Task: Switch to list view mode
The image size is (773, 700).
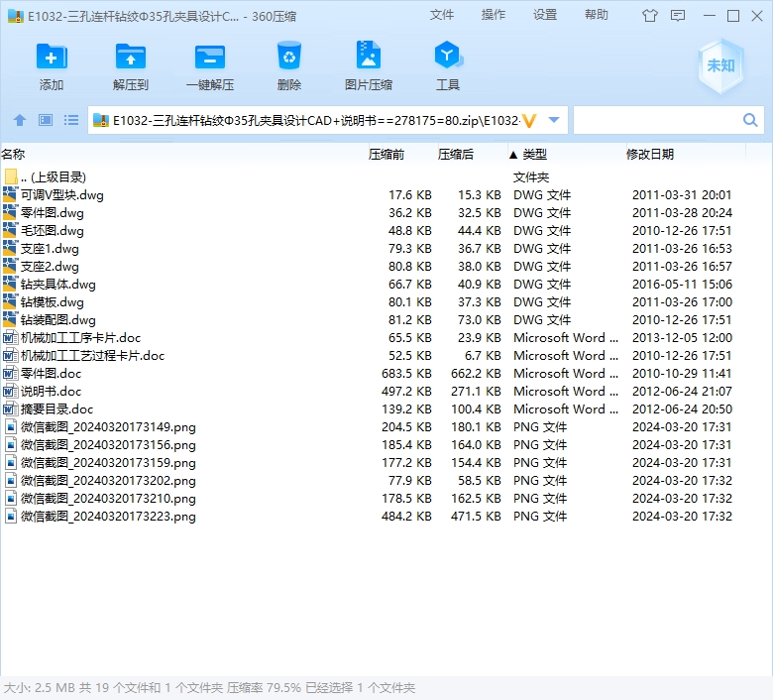Action: pyautogui.click(x=71, y=120)
